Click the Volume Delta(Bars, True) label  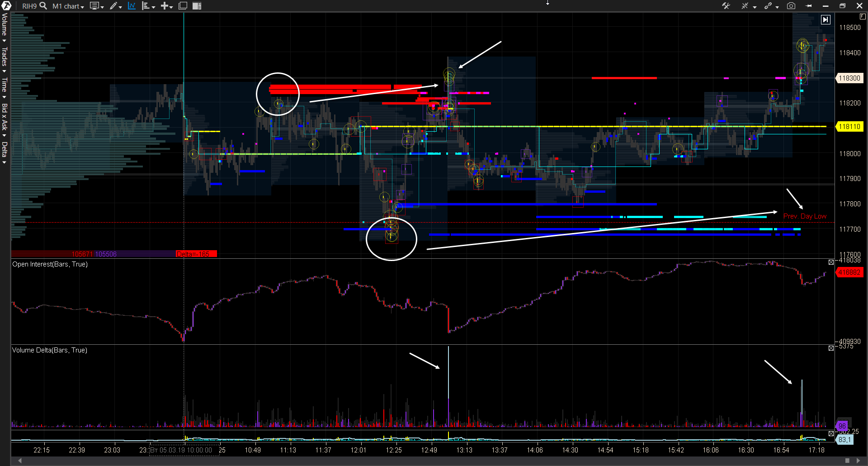[x=50, y=350]
